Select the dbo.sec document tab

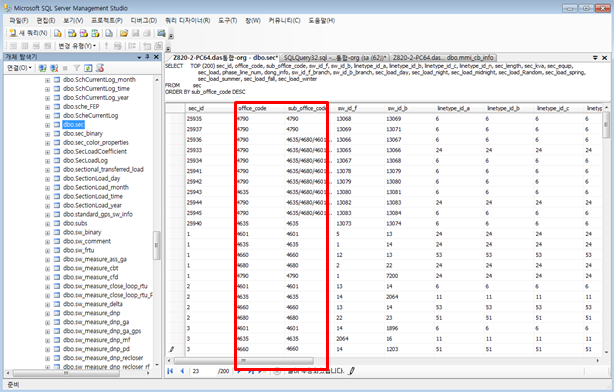tap(225, 58)
